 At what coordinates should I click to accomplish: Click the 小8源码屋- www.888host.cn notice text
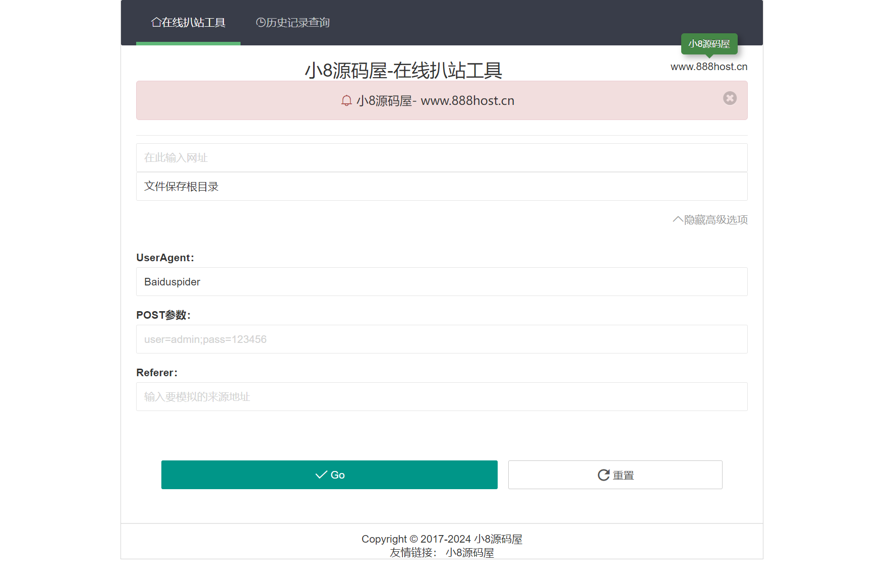435,101
